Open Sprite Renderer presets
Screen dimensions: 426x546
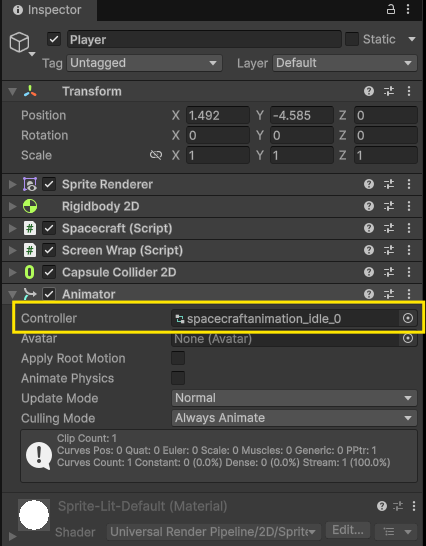coord(389,184)
